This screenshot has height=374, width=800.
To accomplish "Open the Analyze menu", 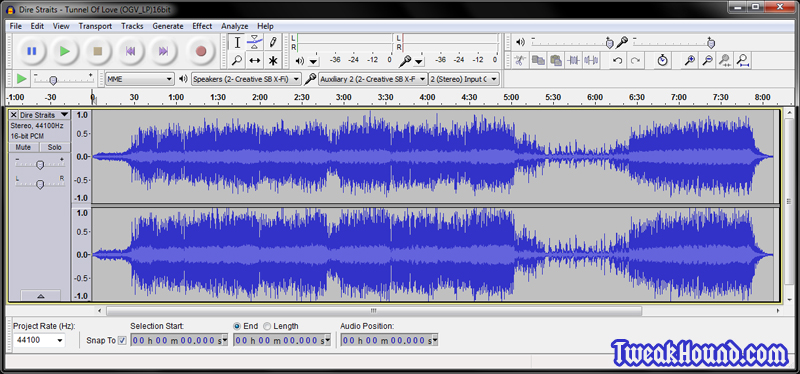I will (x=235, y=26).
